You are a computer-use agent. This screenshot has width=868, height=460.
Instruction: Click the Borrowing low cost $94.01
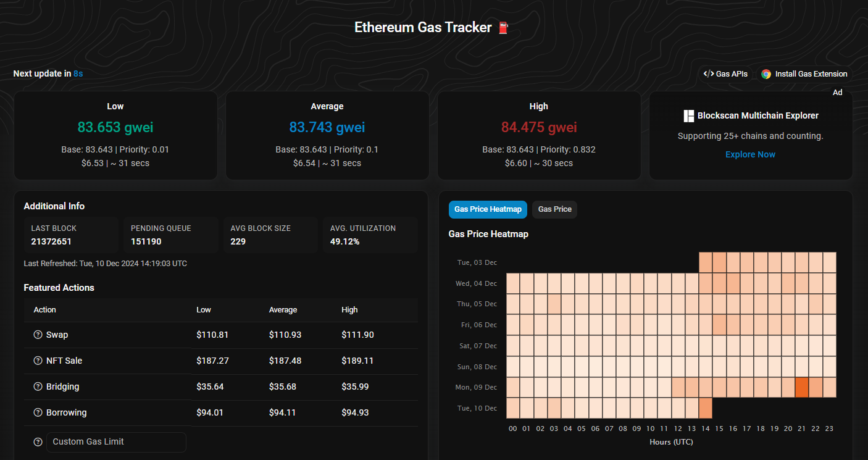click(x=210, y=412)
